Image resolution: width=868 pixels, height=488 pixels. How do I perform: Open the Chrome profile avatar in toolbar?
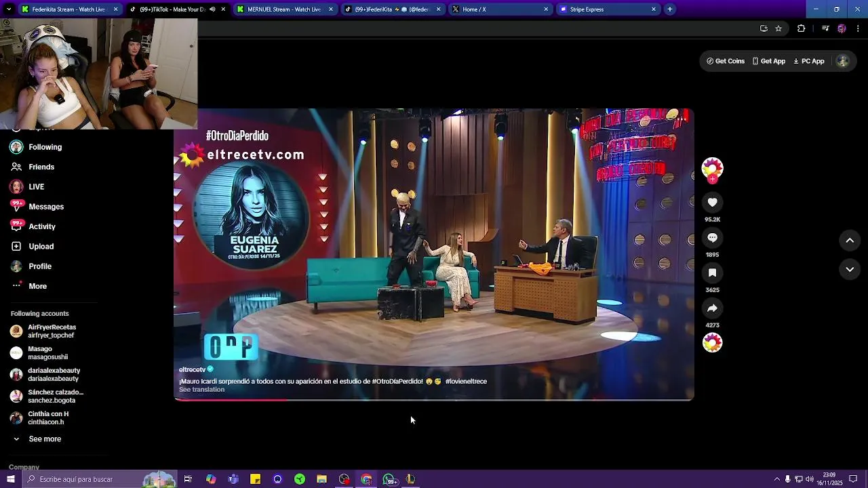[x=842, y=28]
